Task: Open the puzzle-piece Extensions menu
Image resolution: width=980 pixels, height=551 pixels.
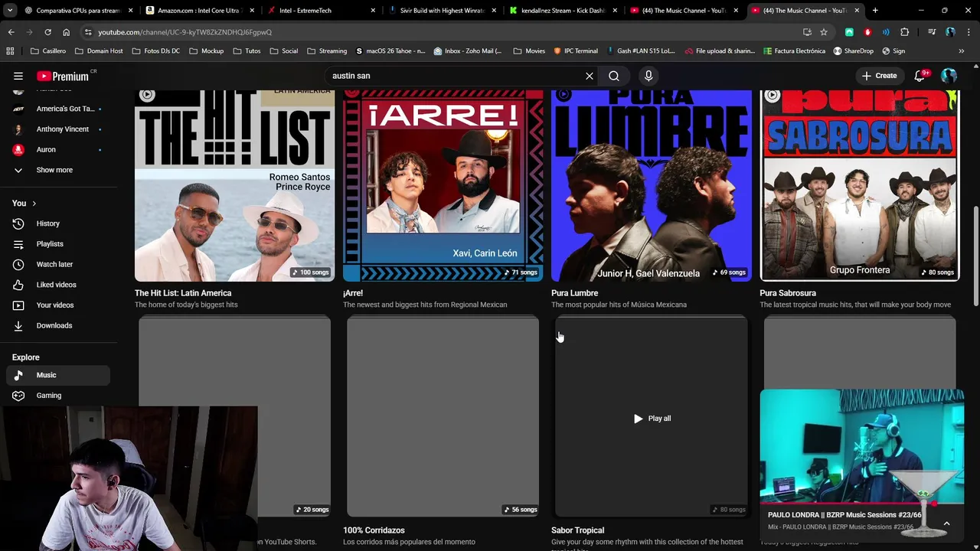Action: tap(905, 32)
